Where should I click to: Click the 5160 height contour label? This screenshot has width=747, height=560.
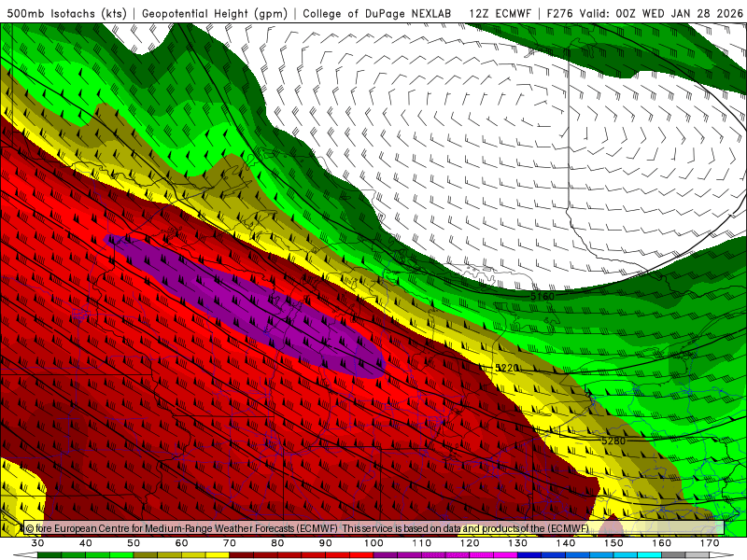(543, 296)
